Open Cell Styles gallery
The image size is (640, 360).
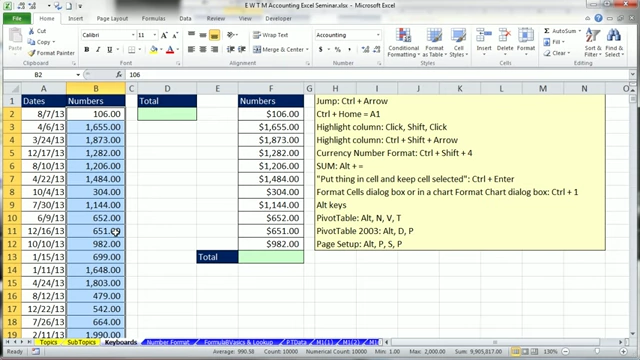(458, 43)
